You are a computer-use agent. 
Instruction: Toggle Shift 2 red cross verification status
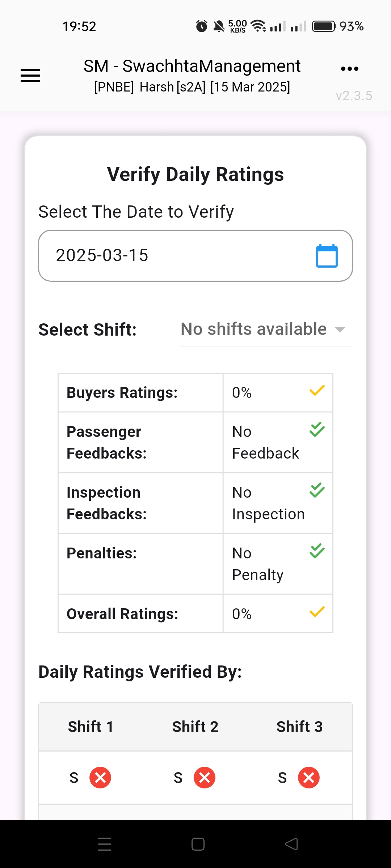205,778
